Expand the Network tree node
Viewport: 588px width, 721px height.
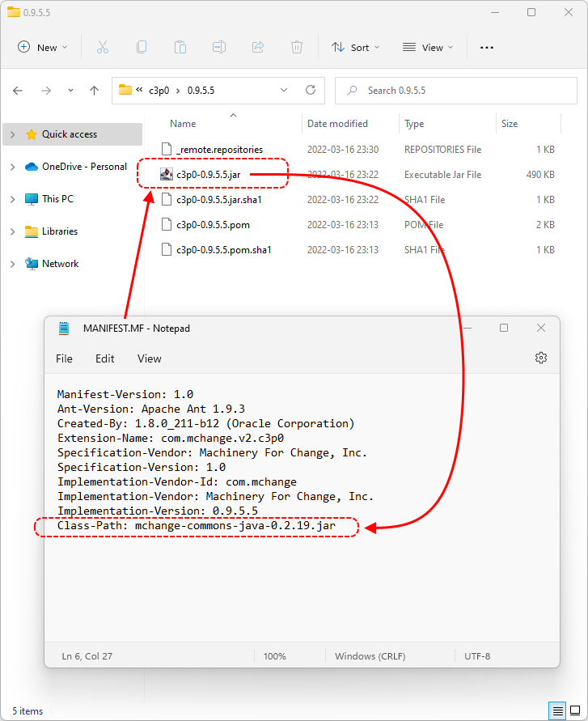coord(12,264)
